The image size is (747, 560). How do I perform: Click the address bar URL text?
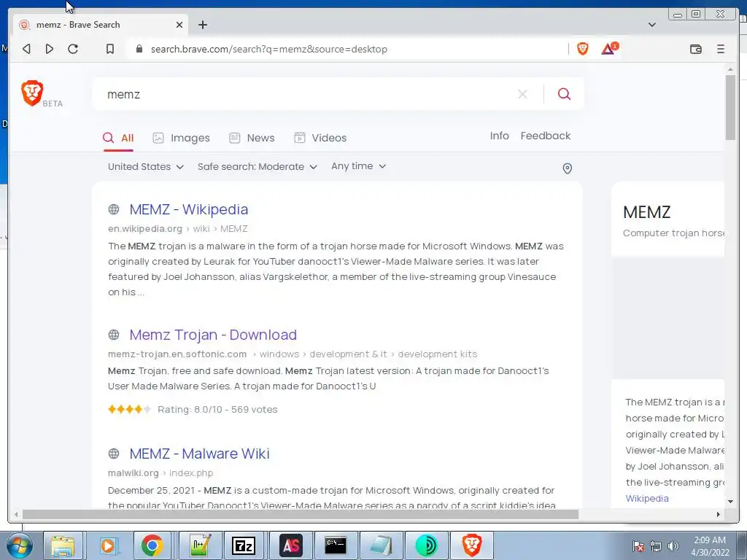(x=268, y=49)
